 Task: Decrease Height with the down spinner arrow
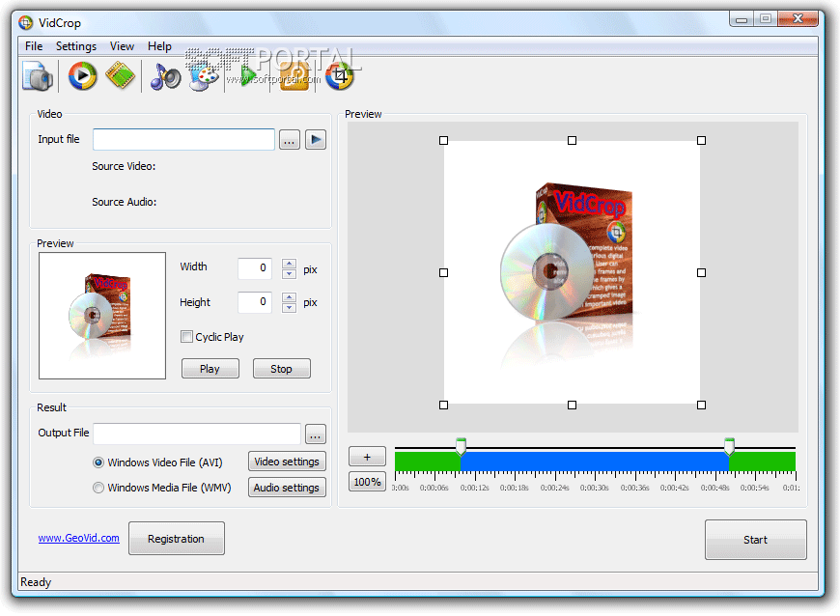290,307
